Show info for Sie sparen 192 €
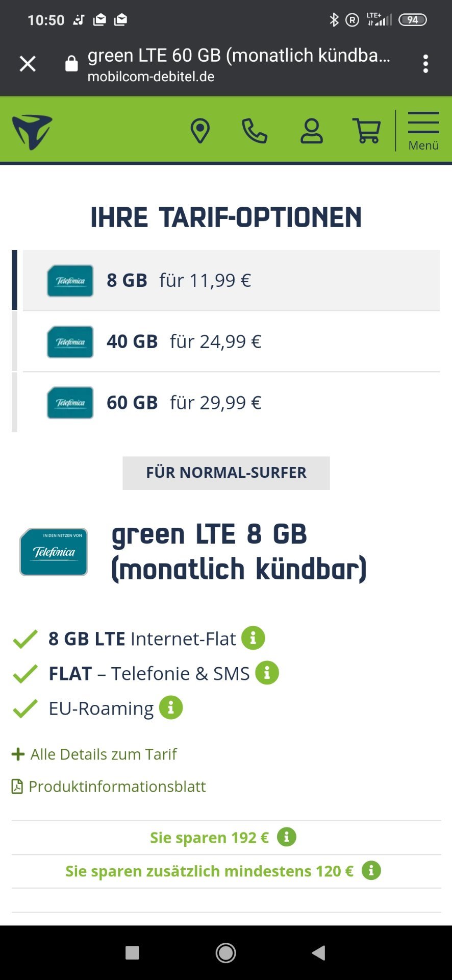Viewport: 452px width, 980px height. [x=287, y=837]
